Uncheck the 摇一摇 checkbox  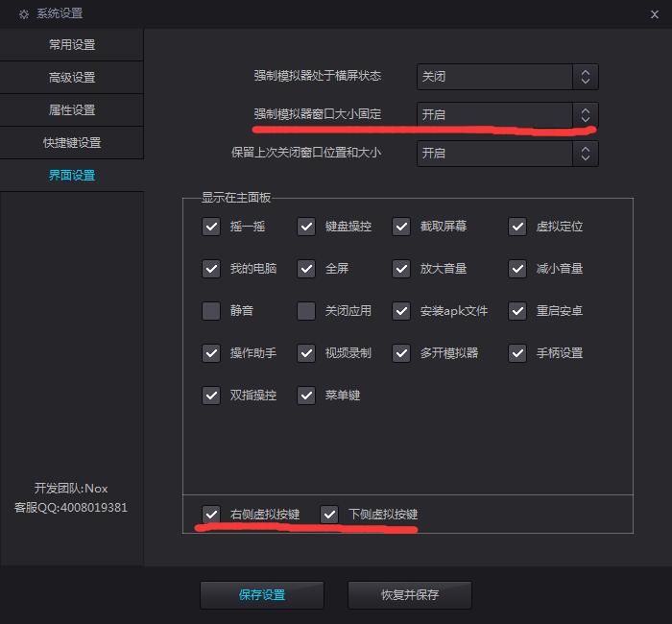pyautogui.click(x=211, y=227)
